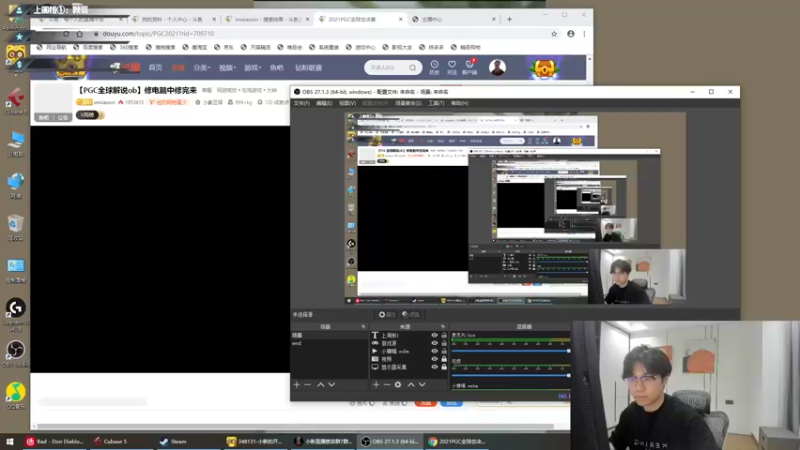The image size is (800, 450).
Task: Open the filters button next to properties
Action: click(411, 315)
